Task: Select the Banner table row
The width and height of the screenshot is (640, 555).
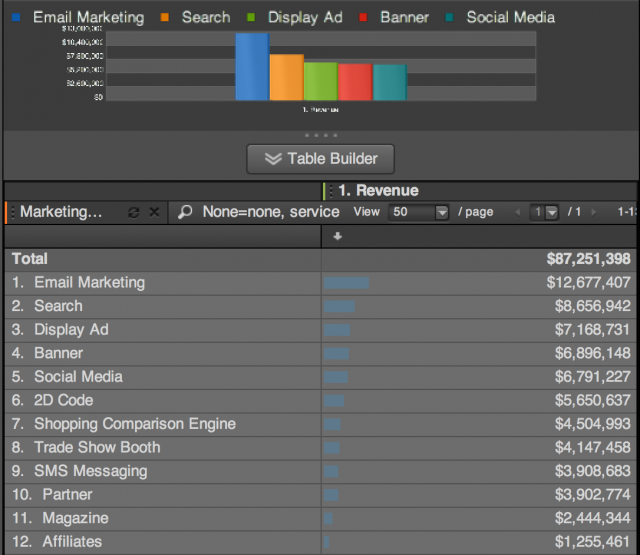Action: coord(320,353)
